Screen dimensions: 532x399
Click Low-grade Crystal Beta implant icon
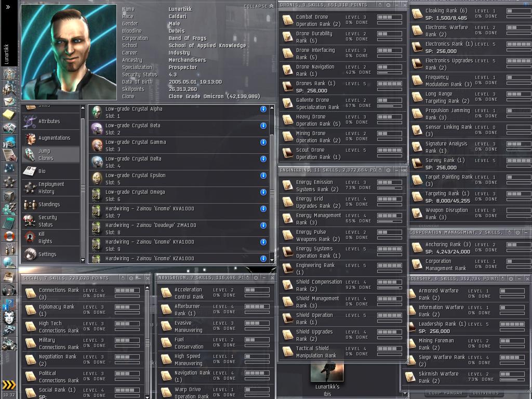97,129
